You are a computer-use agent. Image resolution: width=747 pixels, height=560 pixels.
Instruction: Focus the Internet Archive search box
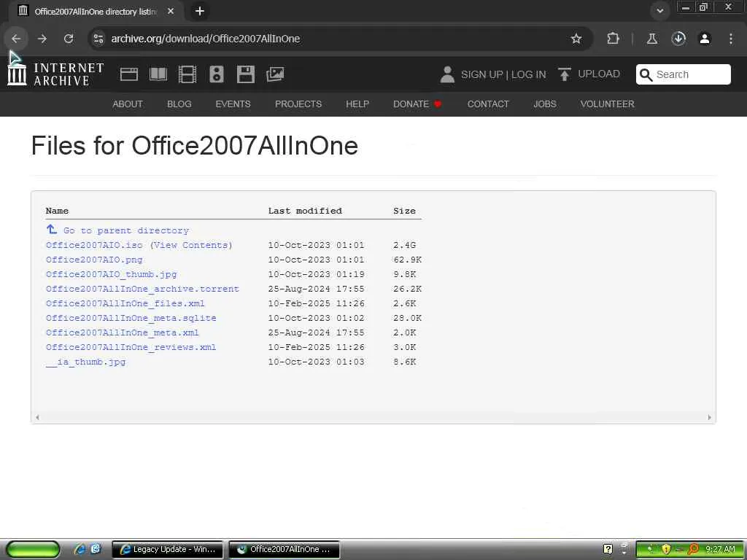click(x=683, y=74)
